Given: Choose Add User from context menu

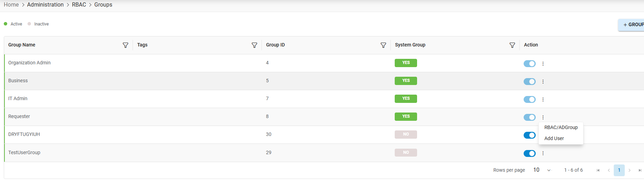Looking at the screenshot, I should [554, 138].
